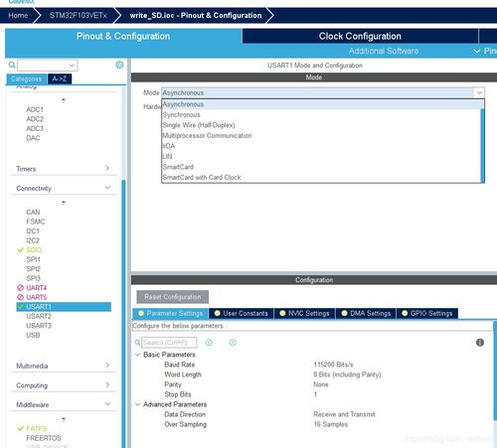
Task: Open the Mode dropdown arrow
Action: coord(479,92)
